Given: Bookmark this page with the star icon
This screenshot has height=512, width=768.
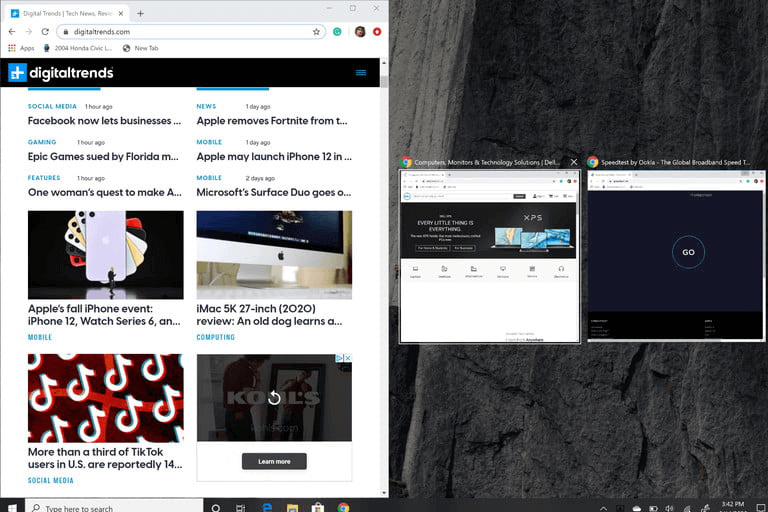Looking at the screenshot, I should pos(317,32).
